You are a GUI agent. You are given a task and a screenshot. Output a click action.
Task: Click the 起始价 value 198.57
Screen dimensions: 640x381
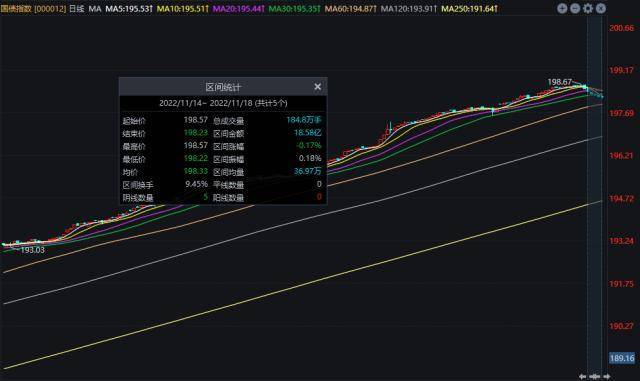click(x=196, y=120)
